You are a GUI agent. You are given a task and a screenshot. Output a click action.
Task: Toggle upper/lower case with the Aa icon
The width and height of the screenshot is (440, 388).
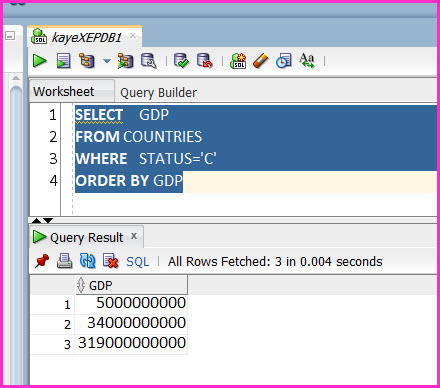[307, 61]
